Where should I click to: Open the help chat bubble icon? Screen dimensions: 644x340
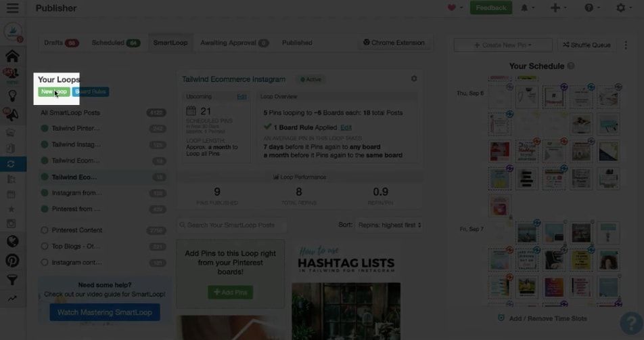coord(631,323)
